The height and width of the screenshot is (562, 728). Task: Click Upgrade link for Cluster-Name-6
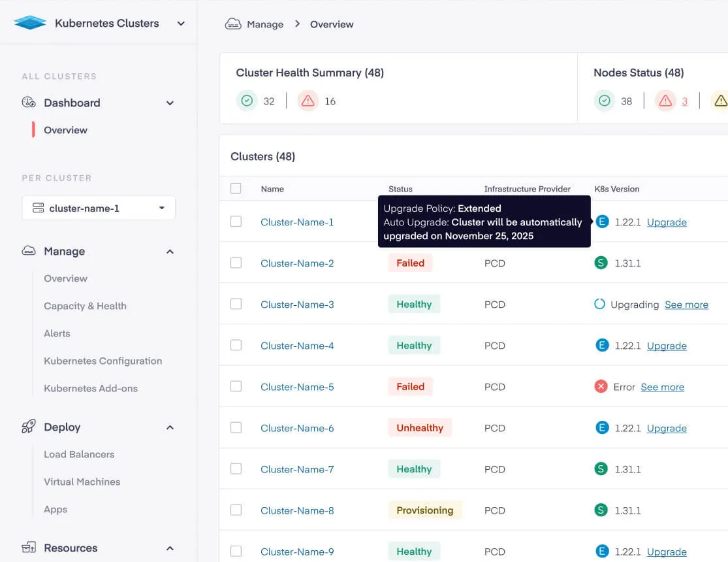click(667, 428)
